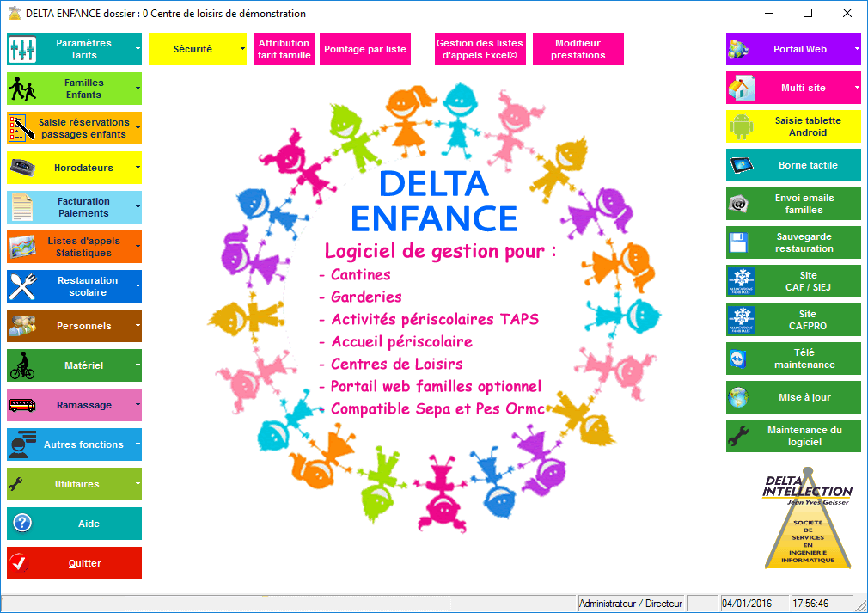
Task: Click the Horodateurs device icon
Action: pos(22,168)
